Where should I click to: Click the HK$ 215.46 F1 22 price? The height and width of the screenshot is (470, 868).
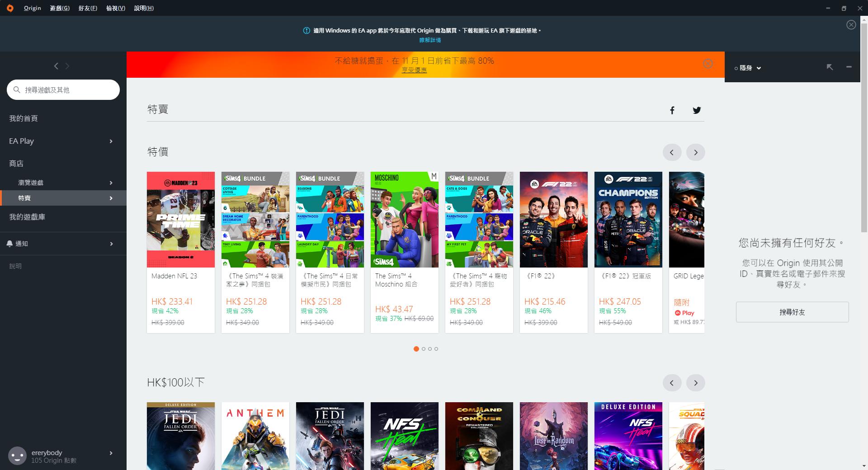pyautogui.click(x=545, y=301)
